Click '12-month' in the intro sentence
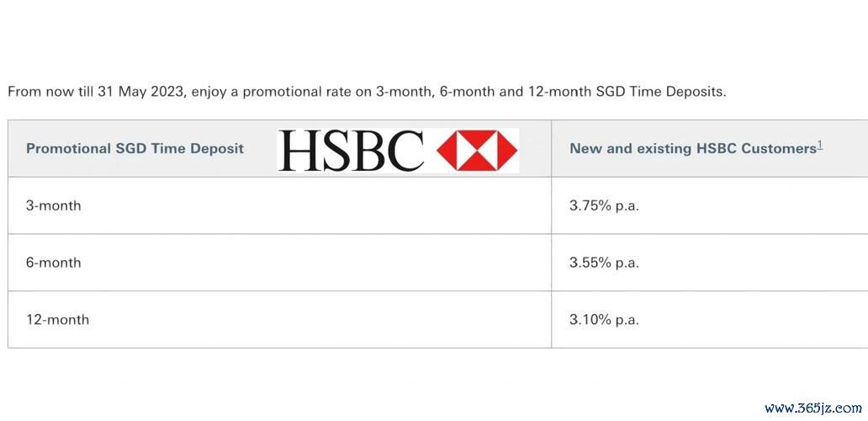Viewport: 868px width, 421px height. click(x=560, y=92)
